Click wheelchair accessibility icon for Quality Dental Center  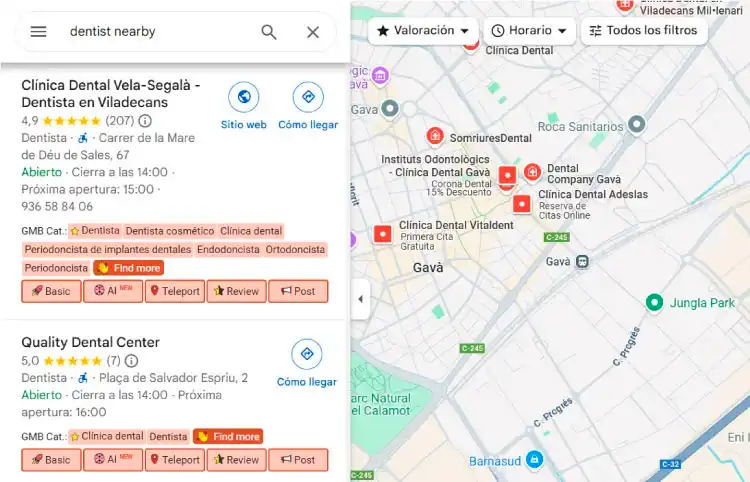click(83, 378)
